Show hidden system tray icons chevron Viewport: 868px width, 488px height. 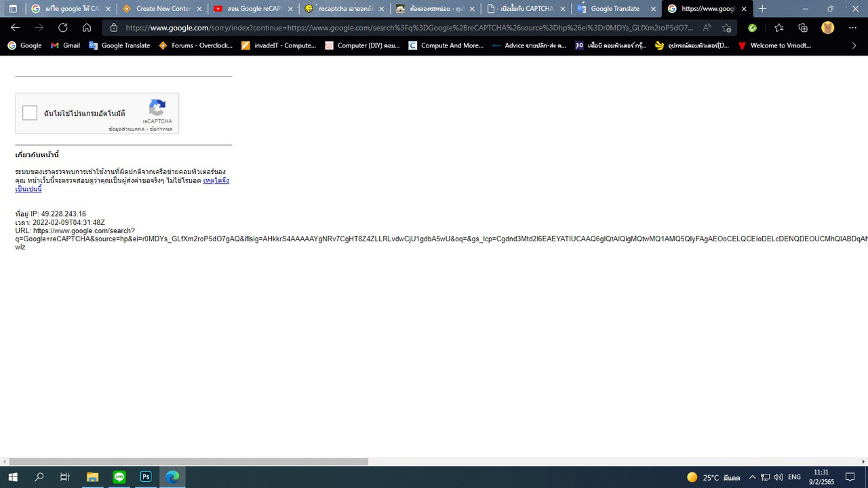coord(752,477)
